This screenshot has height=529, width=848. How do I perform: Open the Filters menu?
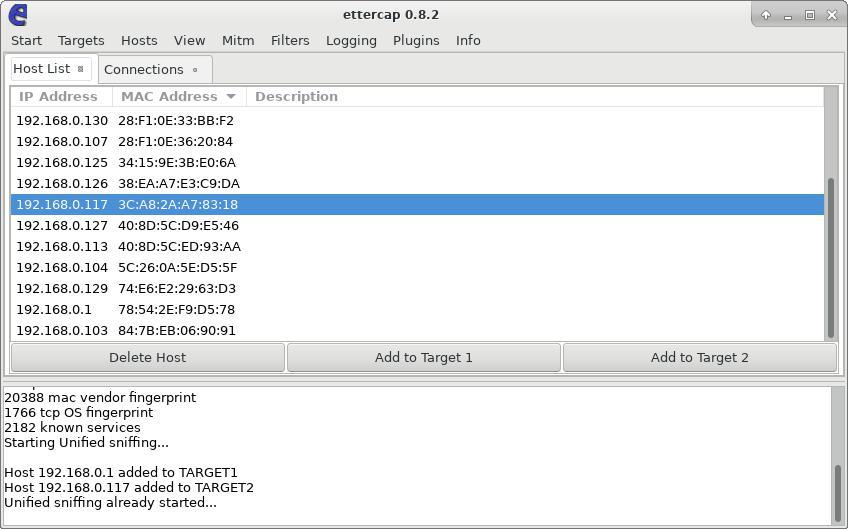290,41
